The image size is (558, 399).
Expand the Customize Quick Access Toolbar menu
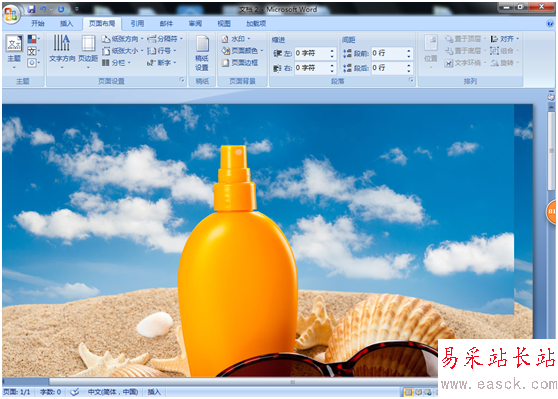76,9
